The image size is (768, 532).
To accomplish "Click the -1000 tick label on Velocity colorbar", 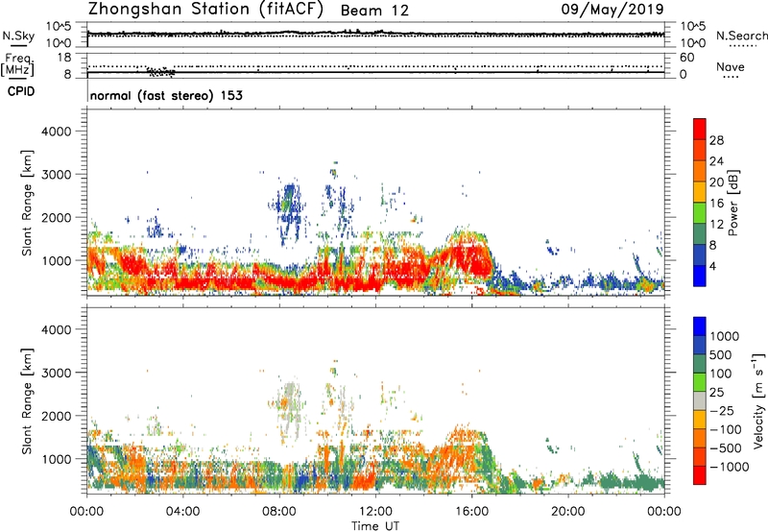I will coord(730,467).
